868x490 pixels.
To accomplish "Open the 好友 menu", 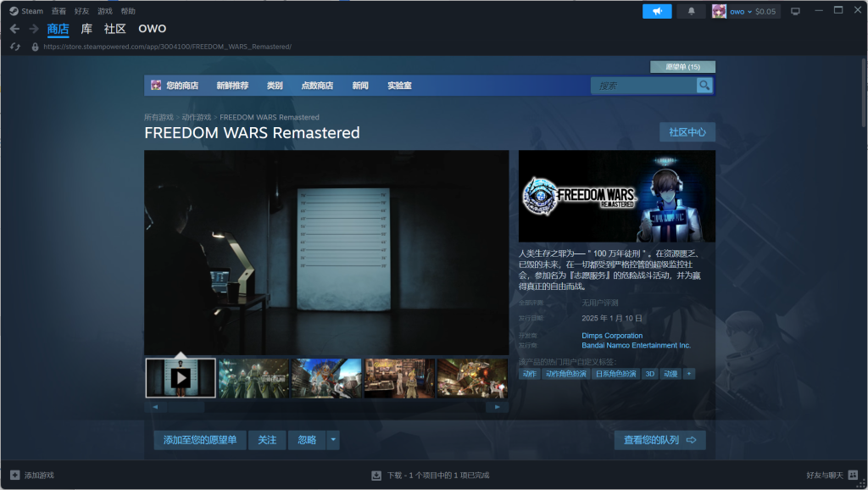I will tap(81, 11).
